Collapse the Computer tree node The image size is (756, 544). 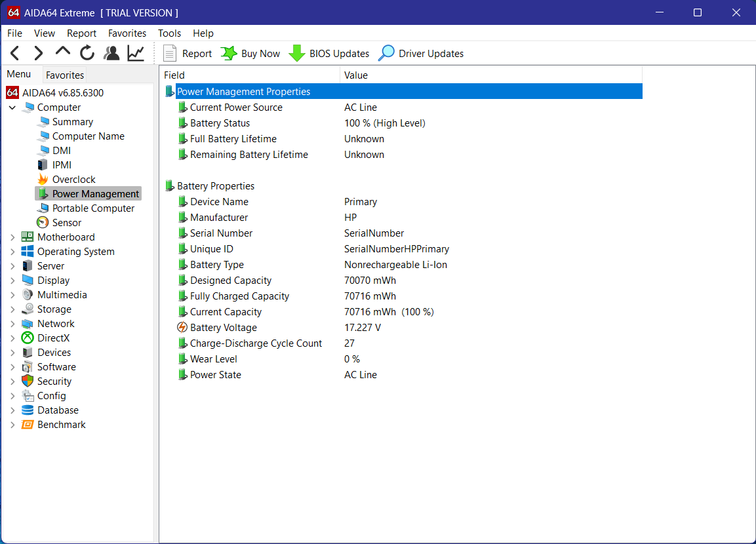click(12, 107)
